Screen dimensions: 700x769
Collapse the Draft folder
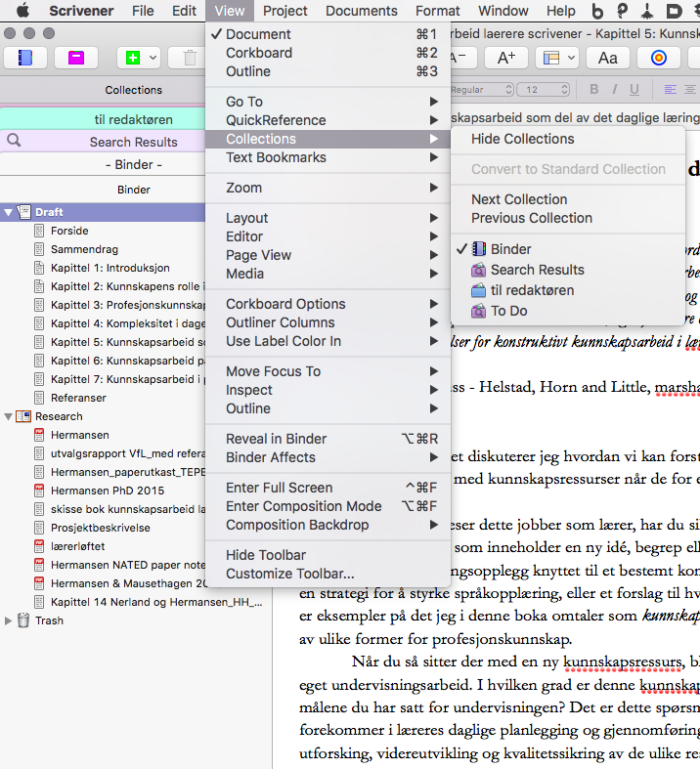tap(8, 212)
